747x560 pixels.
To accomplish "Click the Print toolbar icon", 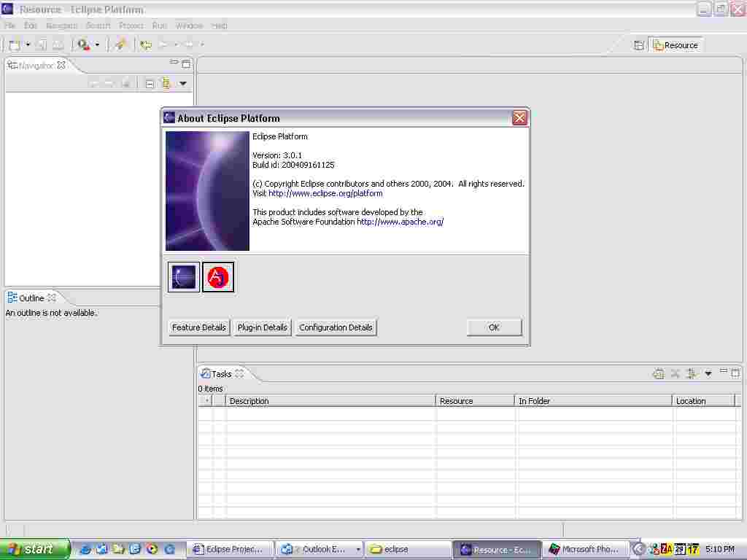I will pos(58,44).
